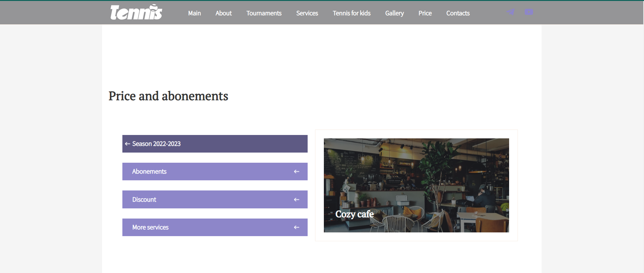The width and height of the screenshot is (644, 273).
Task: Select Services in the top menu
Action: coord(307,13)
